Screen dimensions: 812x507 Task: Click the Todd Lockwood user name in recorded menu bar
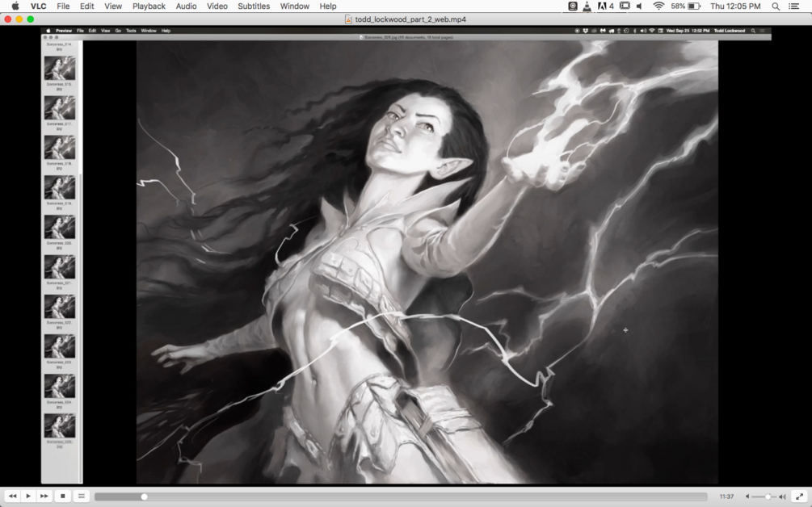pos(729,31)
